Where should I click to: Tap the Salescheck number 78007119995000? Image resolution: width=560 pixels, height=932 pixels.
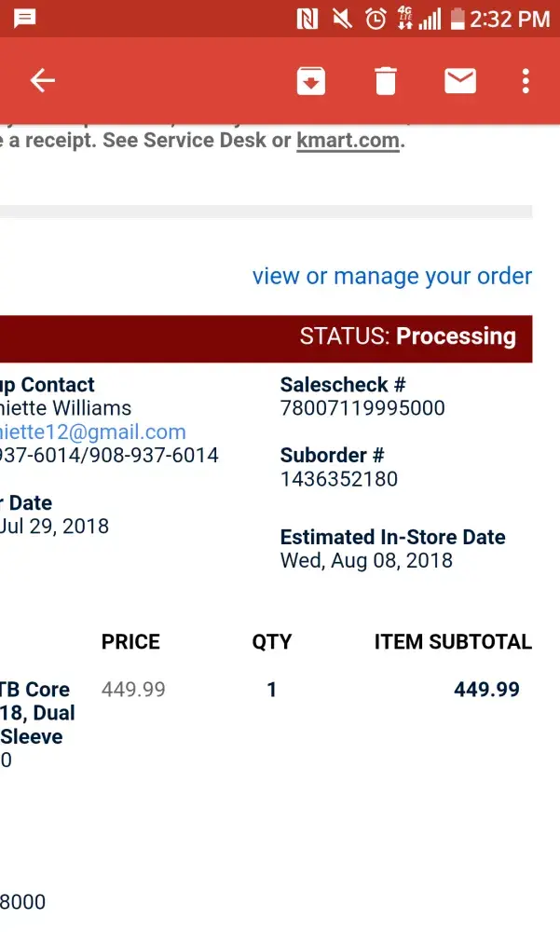(362, 408)
